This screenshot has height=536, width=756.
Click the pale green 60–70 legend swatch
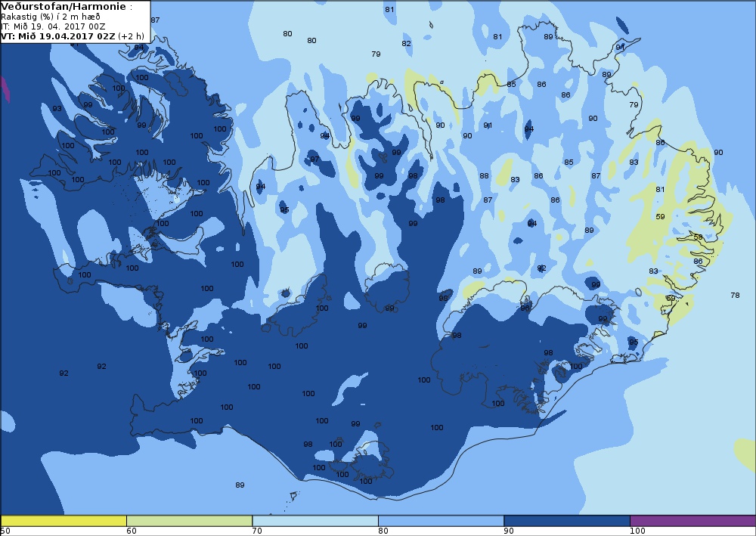190,521
